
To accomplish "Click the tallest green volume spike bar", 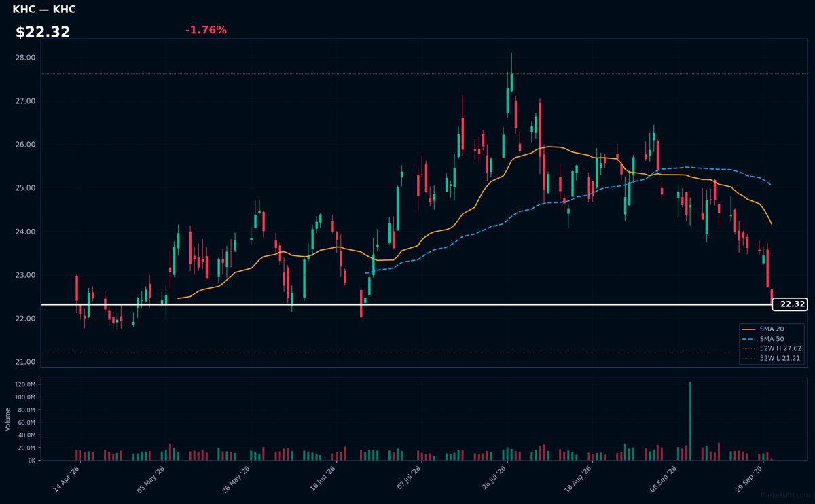I will (x=690, y=421).
